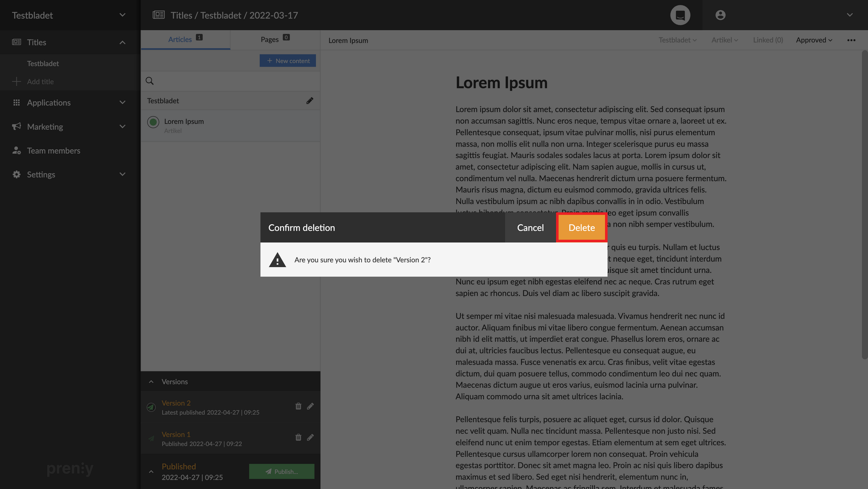868x489 pixels.
Task: Collapse the Versions panel chevron
Action: [x=151, y=382]
